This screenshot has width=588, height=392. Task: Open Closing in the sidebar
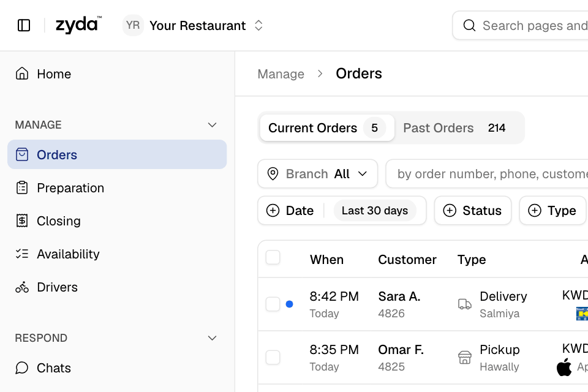[117, 221]
